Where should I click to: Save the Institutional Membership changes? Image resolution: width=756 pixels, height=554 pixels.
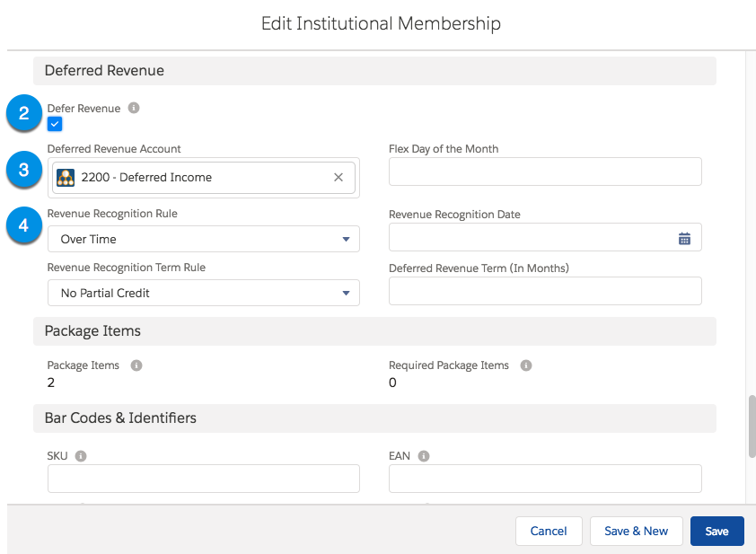tap(716, 531)
